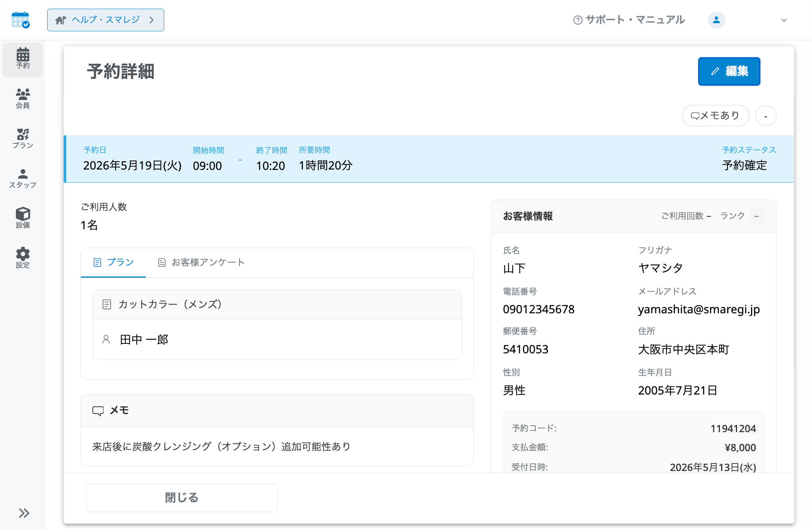Click the 編集 edit button
The width and height of the screenshot is (812, 530).
pos(729,71)
